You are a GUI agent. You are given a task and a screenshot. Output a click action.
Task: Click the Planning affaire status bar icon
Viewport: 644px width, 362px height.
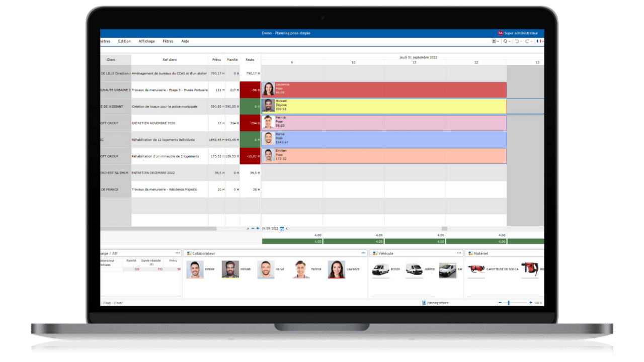pos(424,303)
